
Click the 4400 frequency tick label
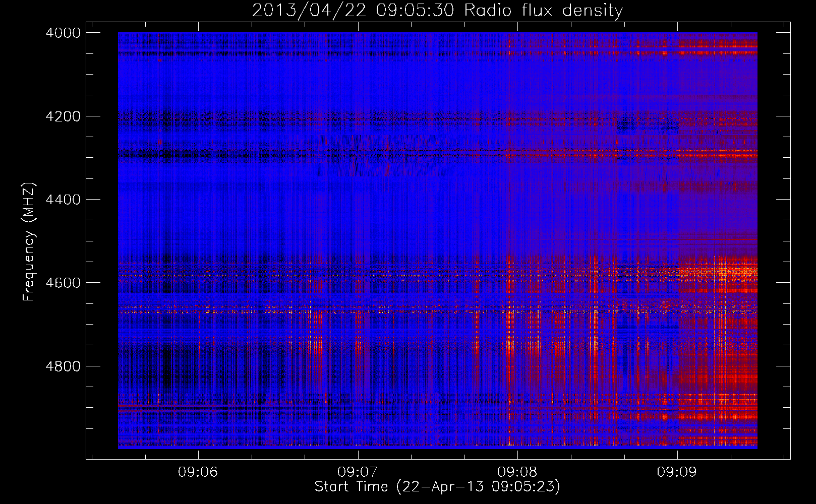(x=63, y=200)
